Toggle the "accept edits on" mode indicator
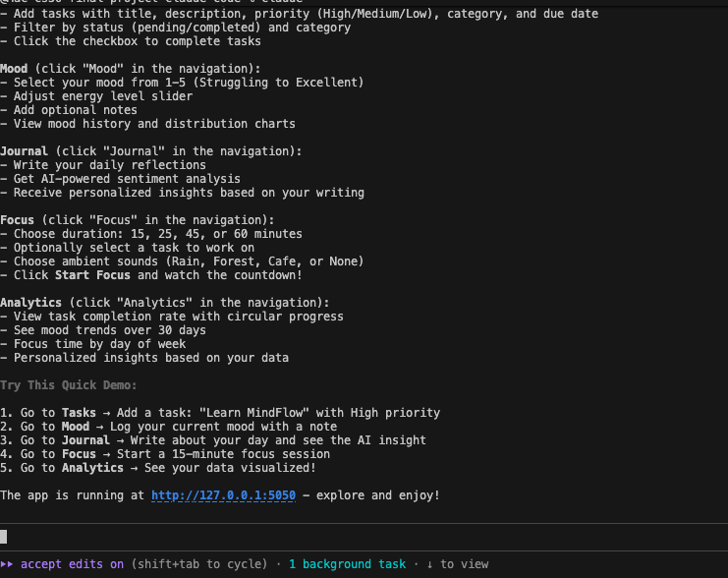The image size is (728, 578). point(73,564)
